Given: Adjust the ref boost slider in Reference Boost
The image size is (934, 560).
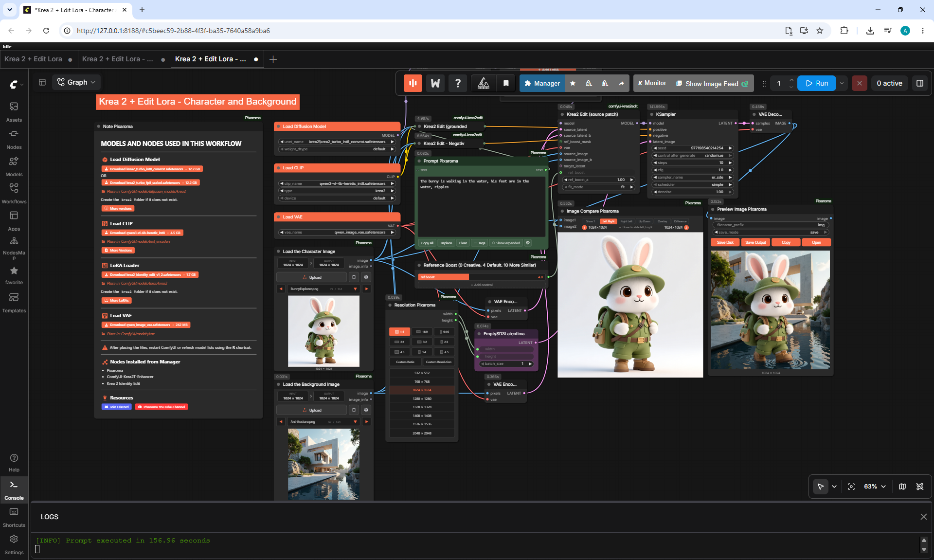Looking at the screenshot, I should click(482, 277).
